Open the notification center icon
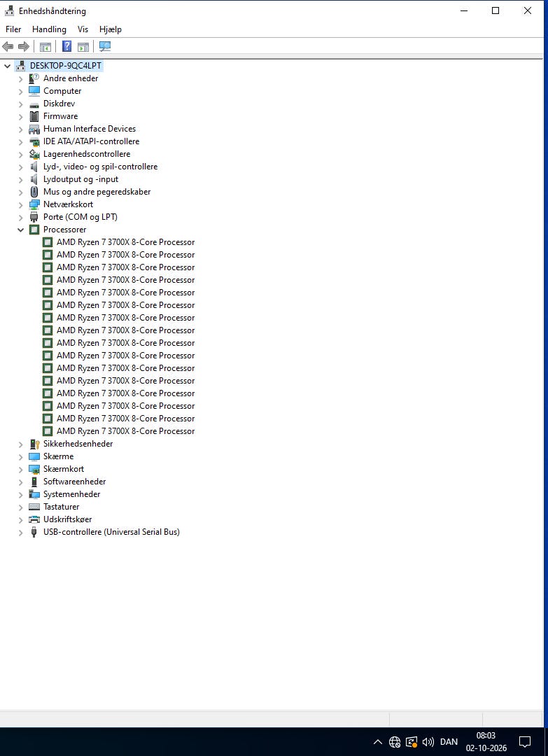Viewport: 548px width, 756px height. coord(525,741)
